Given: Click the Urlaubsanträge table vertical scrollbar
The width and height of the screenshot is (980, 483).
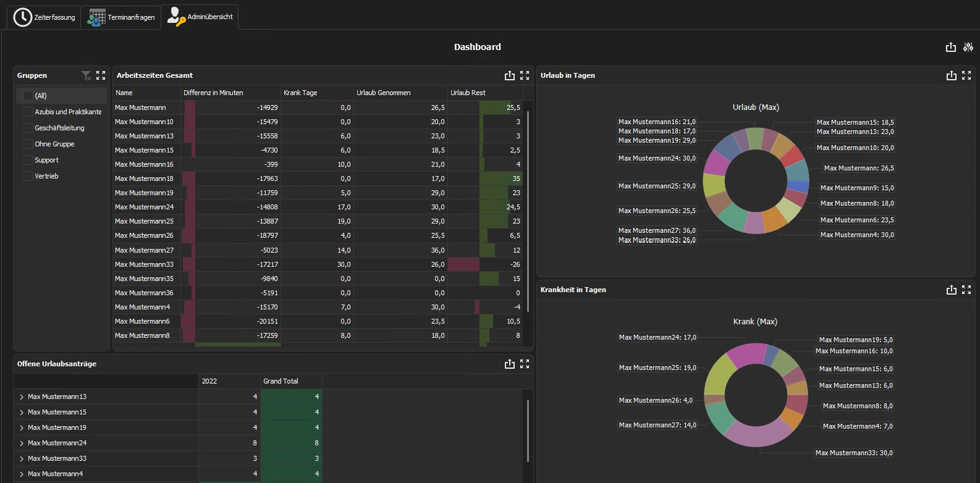Looking at the screenshot, I should (x=528, y=430).
